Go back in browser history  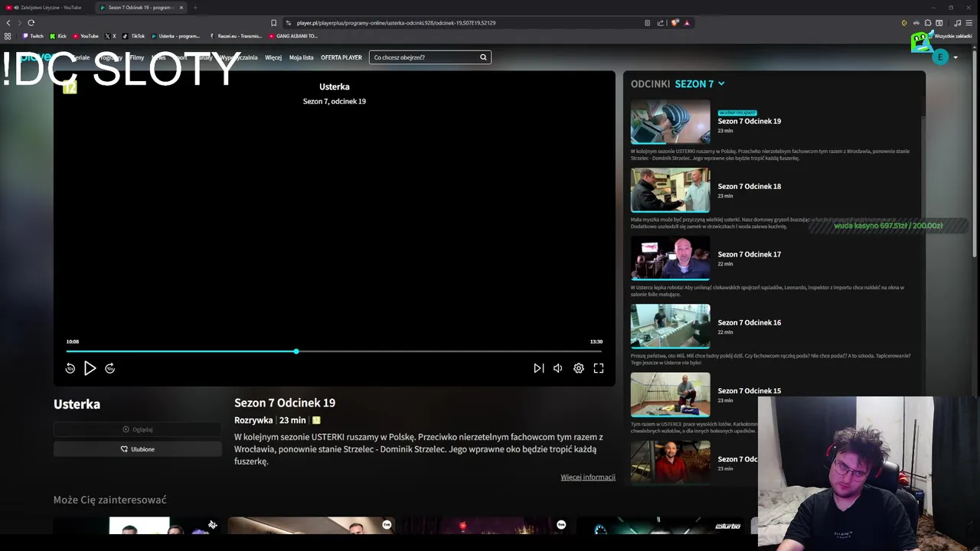point(8,23)
